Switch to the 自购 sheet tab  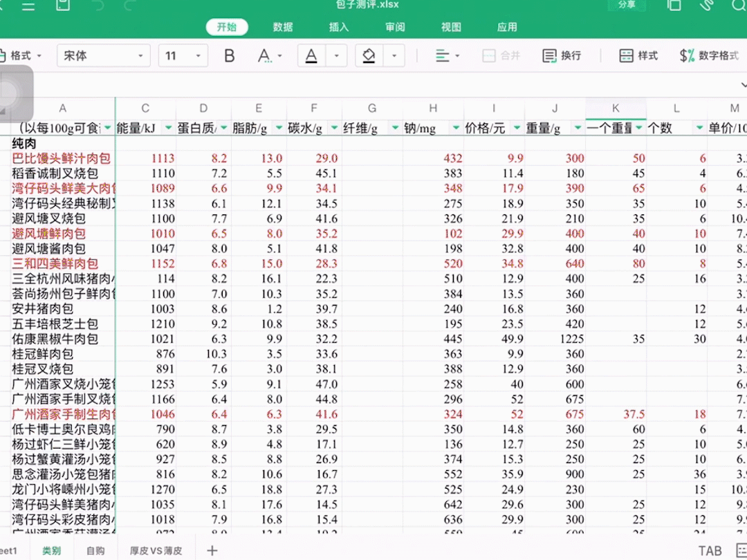(x=95, y=551)
